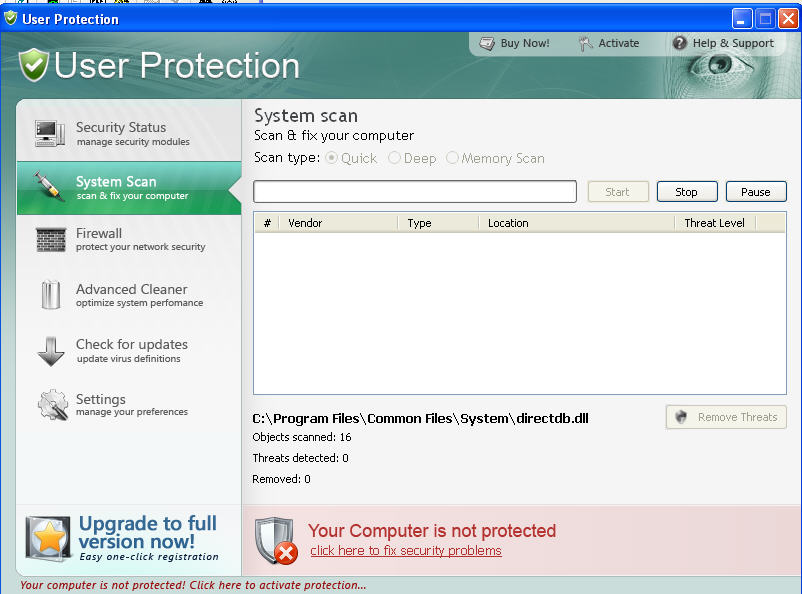This screenshot has width=802, height=594.
Task: Click the scan progress bar
Action: [414, 191]
